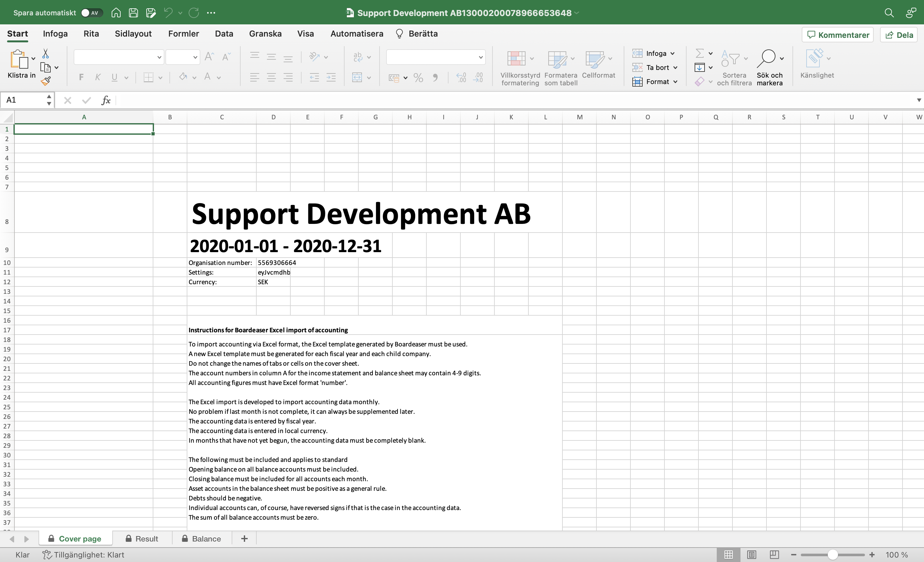
Task: Click the Redo arrow icon
Action: tap(194, 13)
